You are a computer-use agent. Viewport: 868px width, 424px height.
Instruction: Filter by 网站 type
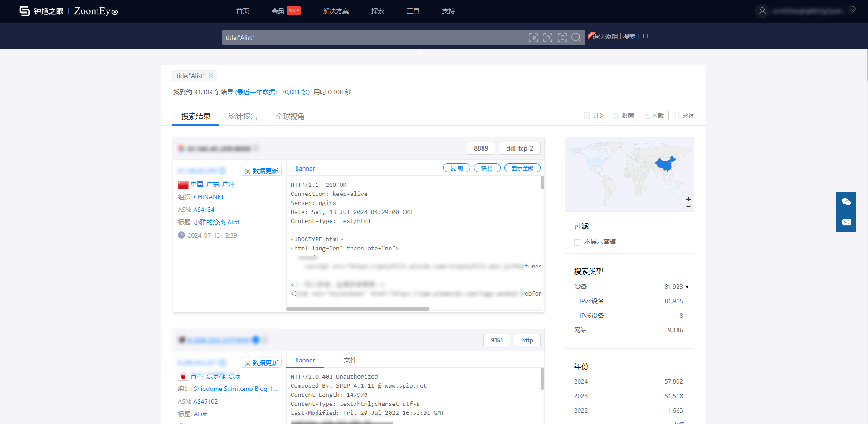click(580, 330)
